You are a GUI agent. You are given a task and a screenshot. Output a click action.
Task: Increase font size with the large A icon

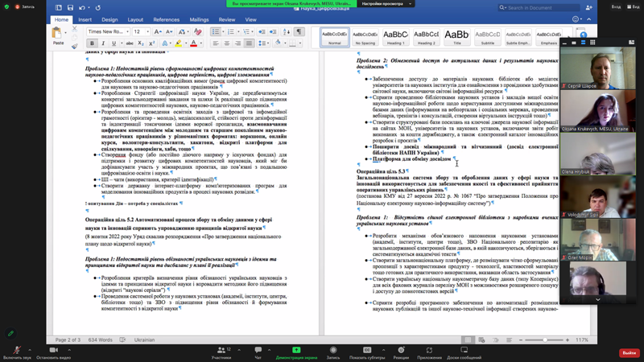[157, 31]
